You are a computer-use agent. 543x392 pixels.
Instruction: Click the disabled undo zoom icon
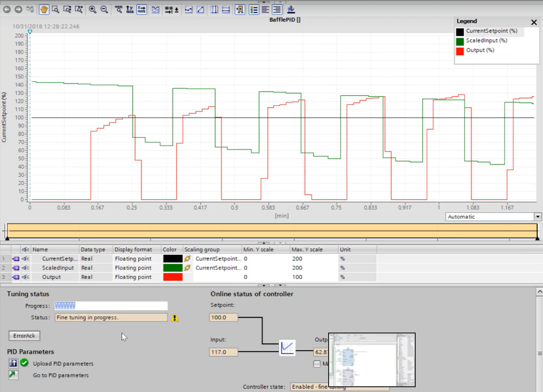coord(30,9)
